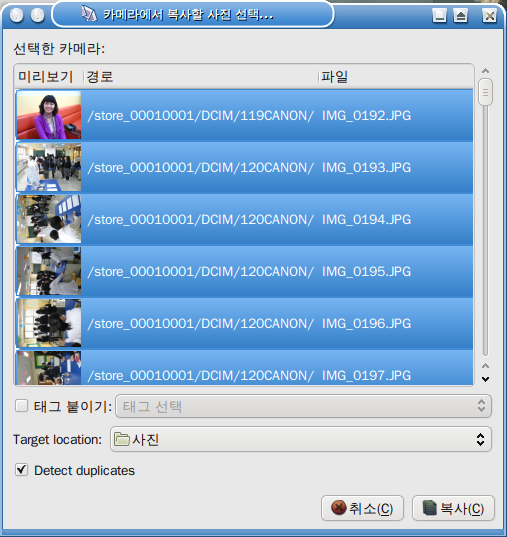Enable the 태그 붙이기 checkbox
This screenshot has width=507, height=537.
coord(21,406)
